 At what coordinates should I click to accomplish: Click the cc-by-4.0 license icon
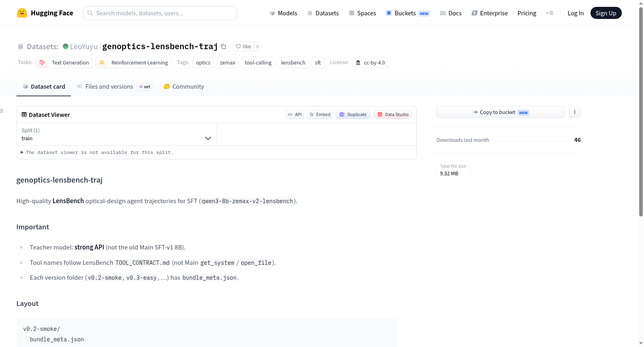358,62
